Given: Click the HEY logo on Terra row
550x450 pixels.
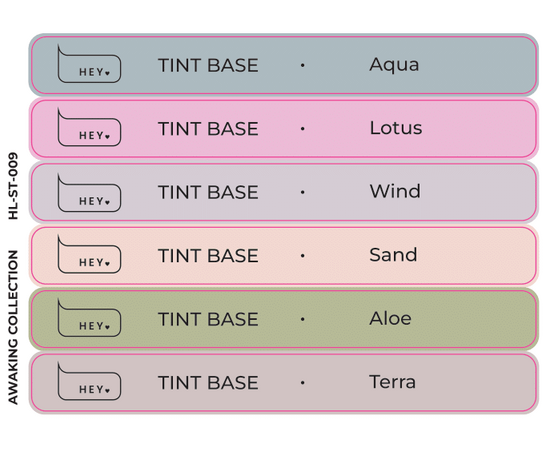Looking at the screenshot, I should tap(89, 381).
